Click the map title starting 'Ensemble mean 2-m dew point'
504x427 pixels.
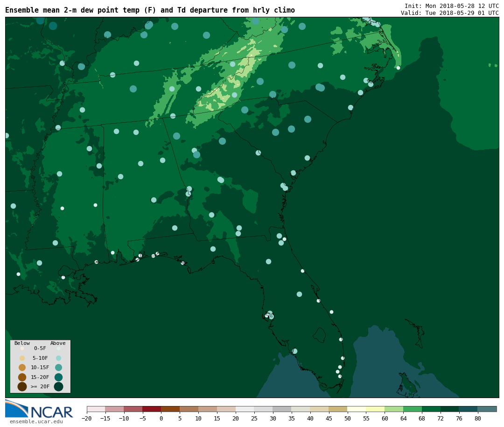150,10
